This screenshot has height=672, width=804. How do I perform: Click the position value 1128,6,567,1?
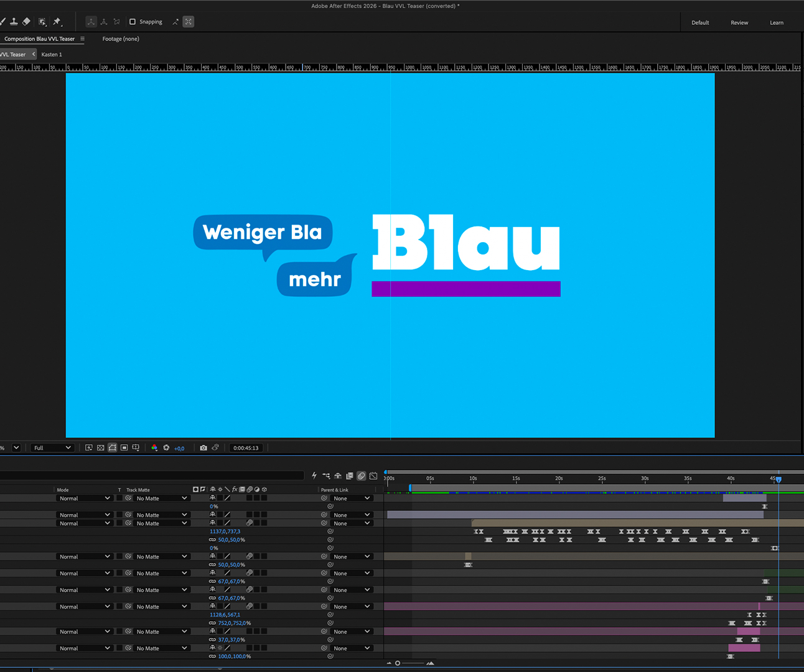click(x=225, y=615)
